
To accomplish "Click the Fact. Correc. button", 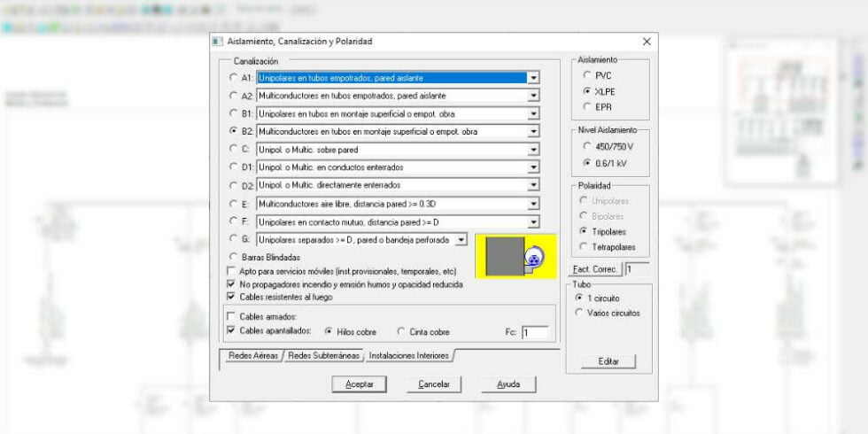I will point(594,268).
